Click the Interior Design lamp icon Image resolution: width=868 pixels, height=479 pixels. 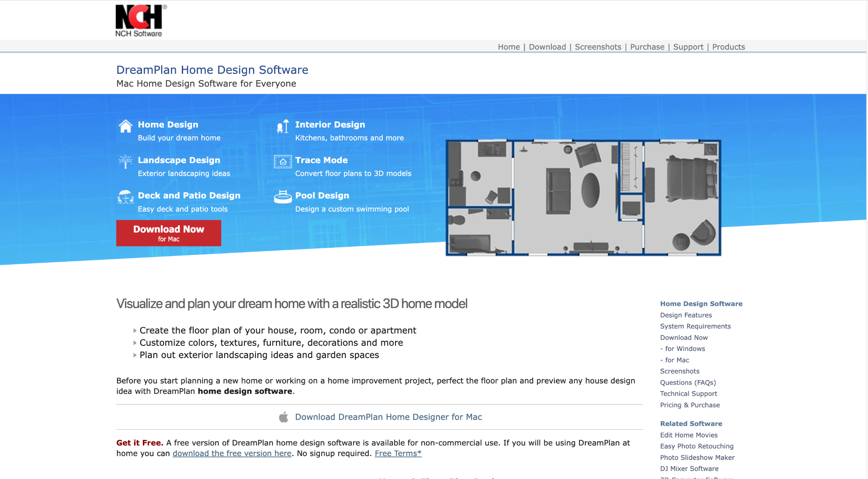(x=283, y=126)
